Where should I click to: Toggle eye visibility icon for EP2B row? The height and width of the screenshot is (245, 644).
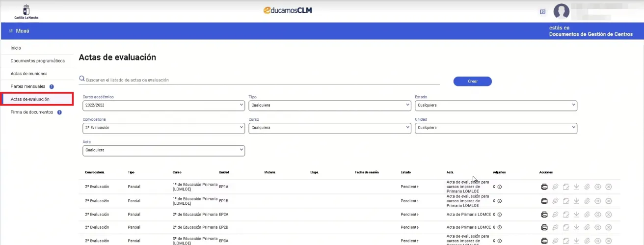coord(598,227)
